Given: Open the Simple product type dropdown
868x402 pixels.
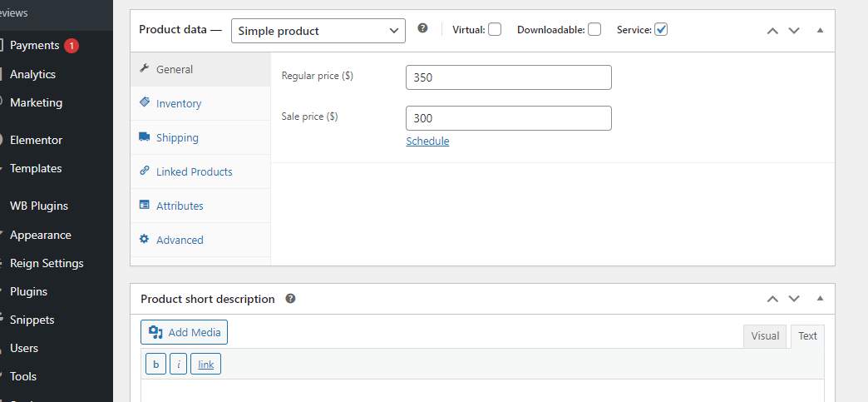Looking at the screenshot, I should coord(318,31).
